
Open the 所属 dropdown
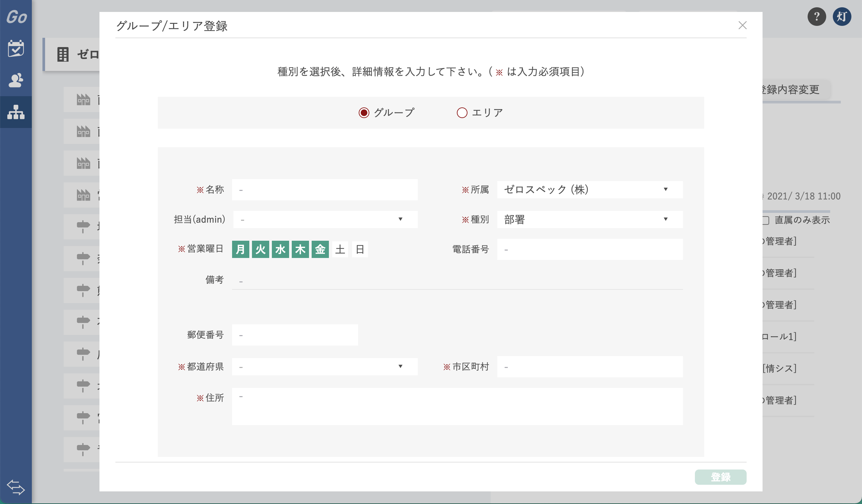(590, 189)
